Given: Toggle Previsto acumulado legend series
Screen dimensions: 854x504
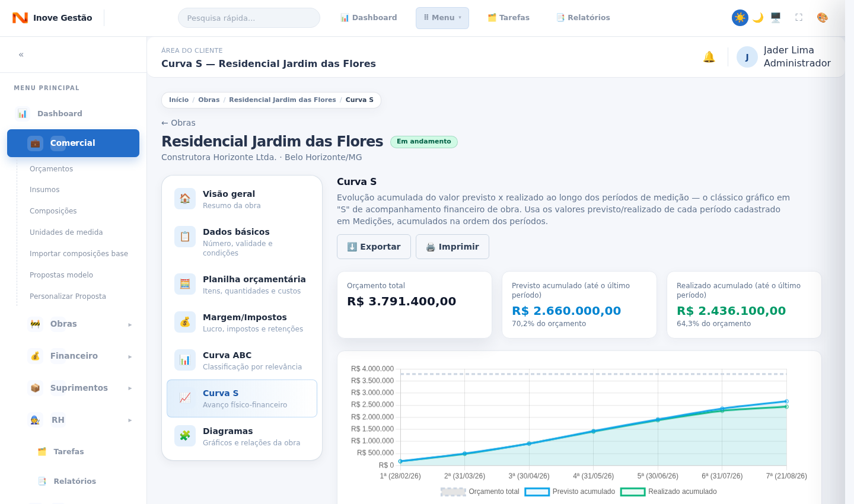Looking at the screenshot, I should (570, 492).
